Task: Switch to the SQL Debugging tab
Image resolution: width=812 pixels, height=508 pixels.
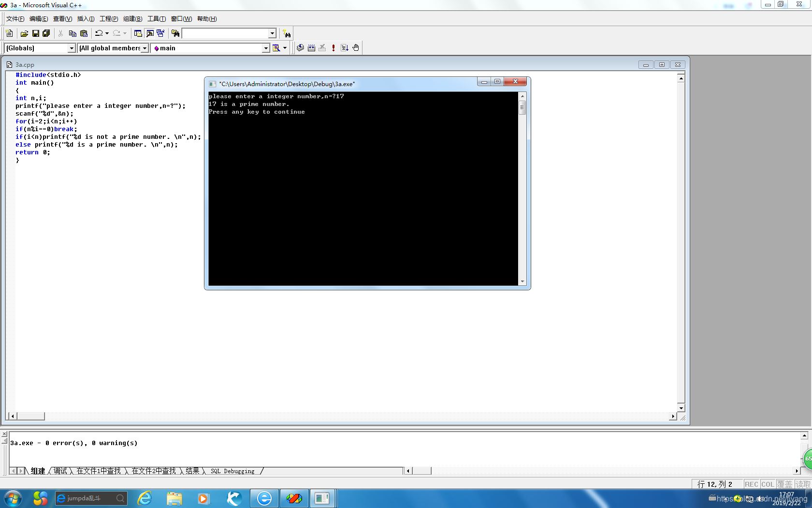Action: click(232, 471)
